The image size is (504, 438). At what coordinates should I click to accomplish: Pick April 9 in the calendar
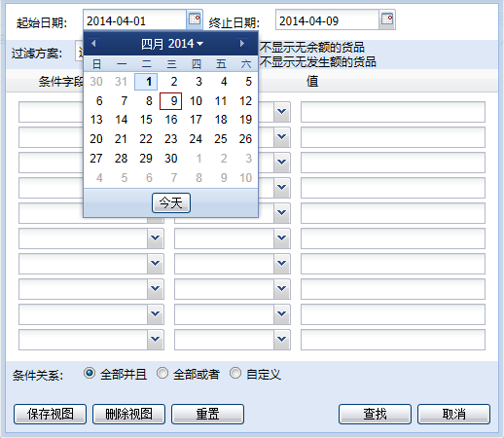[170, 101]
